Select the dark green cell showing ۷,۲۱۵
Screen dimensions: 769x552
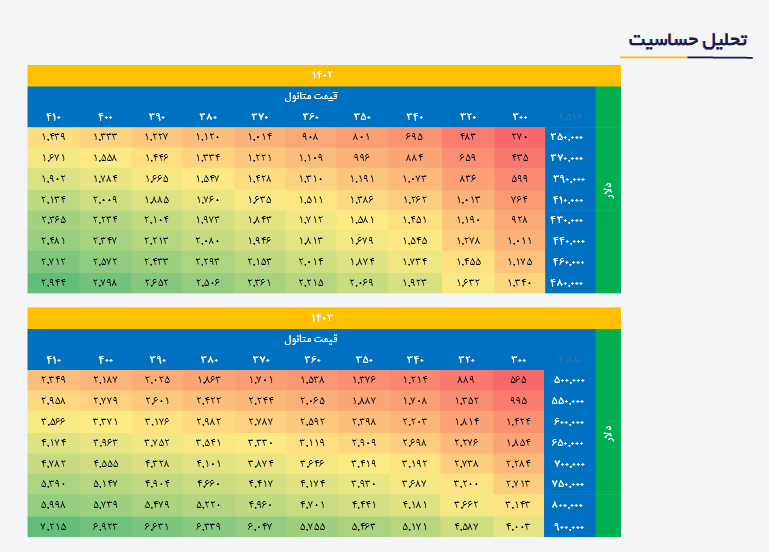pos(53,525)
